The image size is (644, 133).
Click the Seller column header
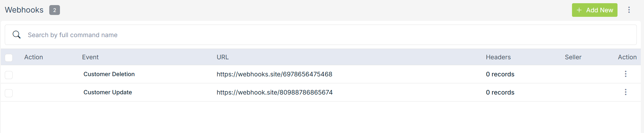click(x=573, y=57)
